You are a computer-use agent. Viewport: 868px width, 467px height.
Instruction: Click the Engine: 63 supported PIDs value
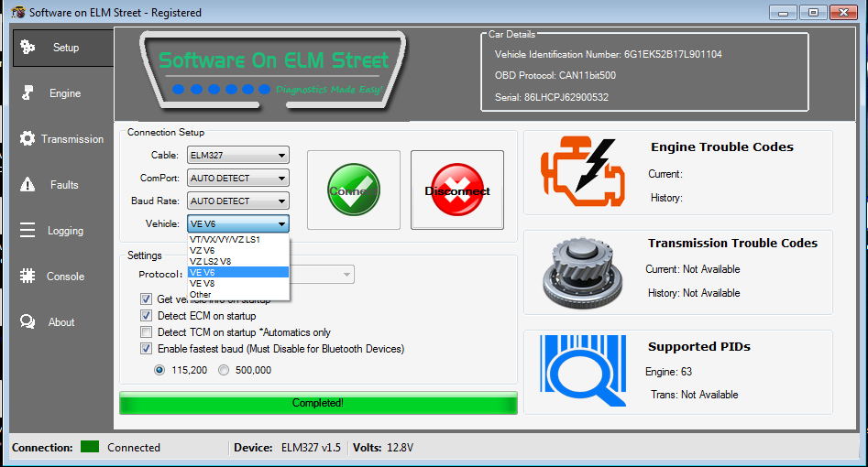point(669,372)
